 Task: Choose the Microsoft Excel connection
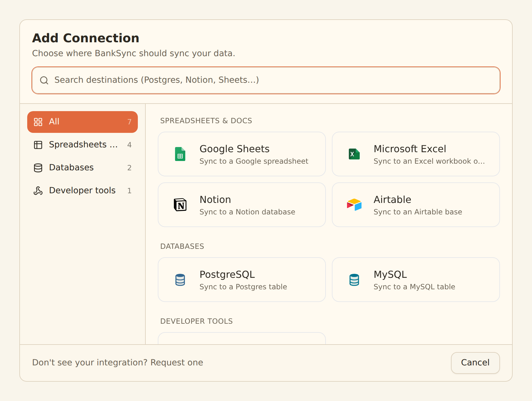click(x=416, y=154)
